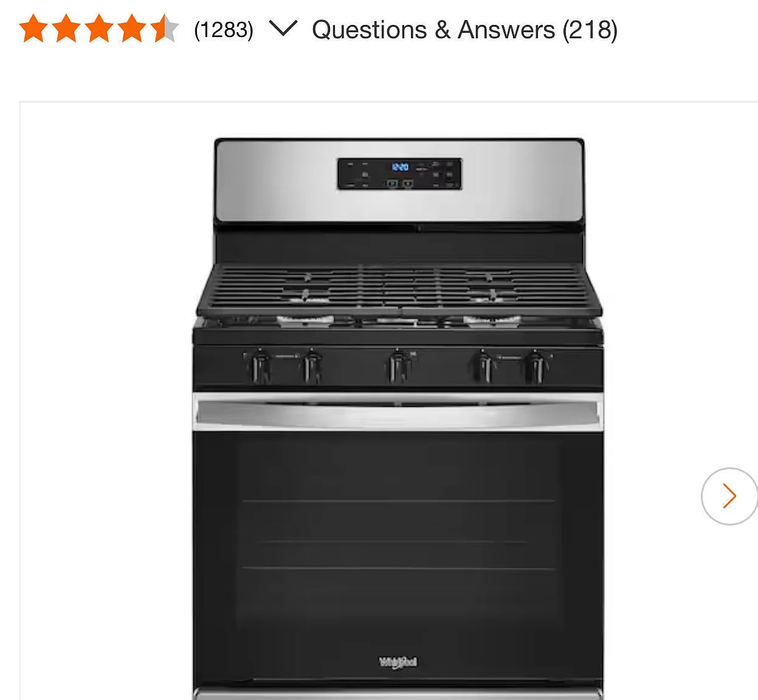Open the 1283 reviews count

(x=224, y=30)
